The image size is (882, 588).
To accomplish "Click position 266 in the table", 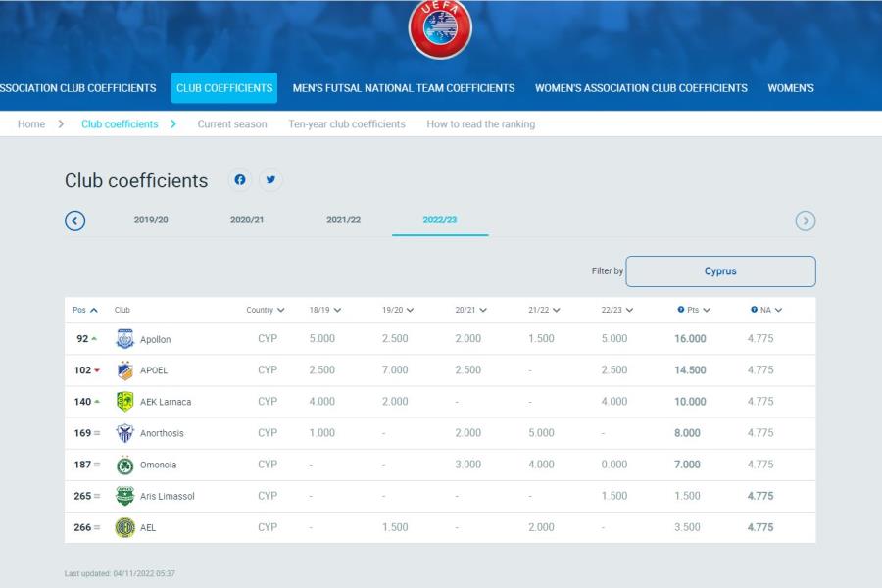I will (82, 528).
